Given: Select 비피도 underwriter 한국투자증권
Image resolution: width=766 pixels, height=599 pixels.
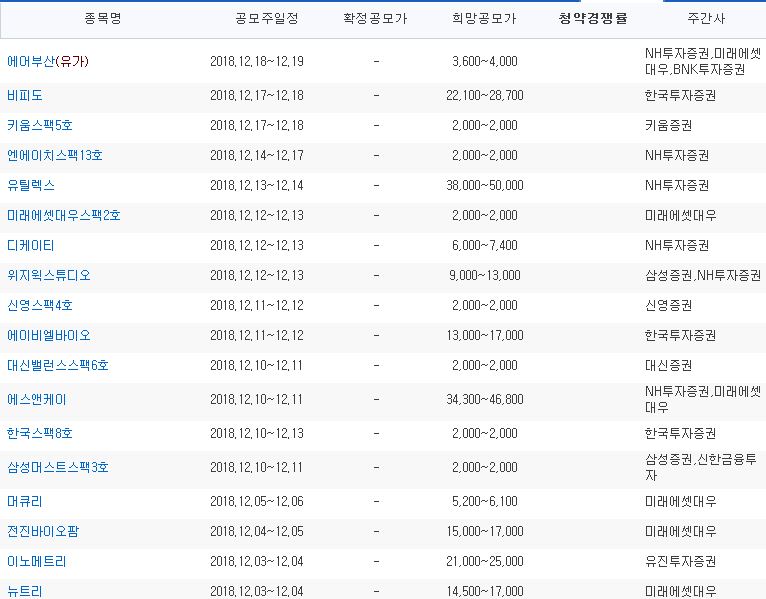Looking at the screenshot, I should tap(681, 95).
